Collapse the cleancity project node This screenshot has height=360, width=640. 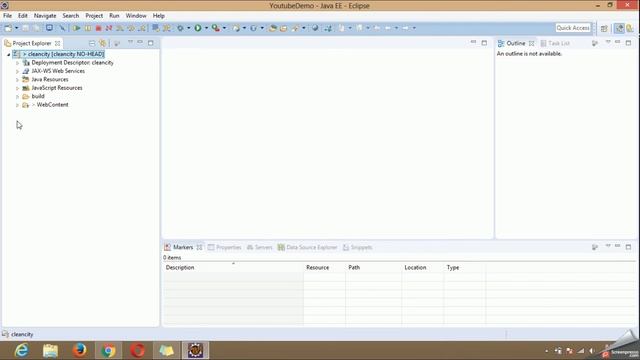coord(8,54)
